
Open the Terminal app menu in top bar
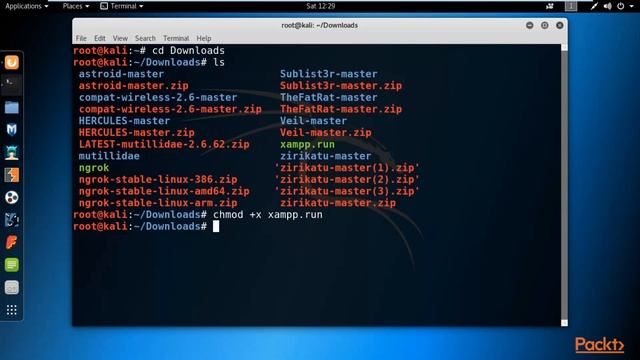(122, 6)
